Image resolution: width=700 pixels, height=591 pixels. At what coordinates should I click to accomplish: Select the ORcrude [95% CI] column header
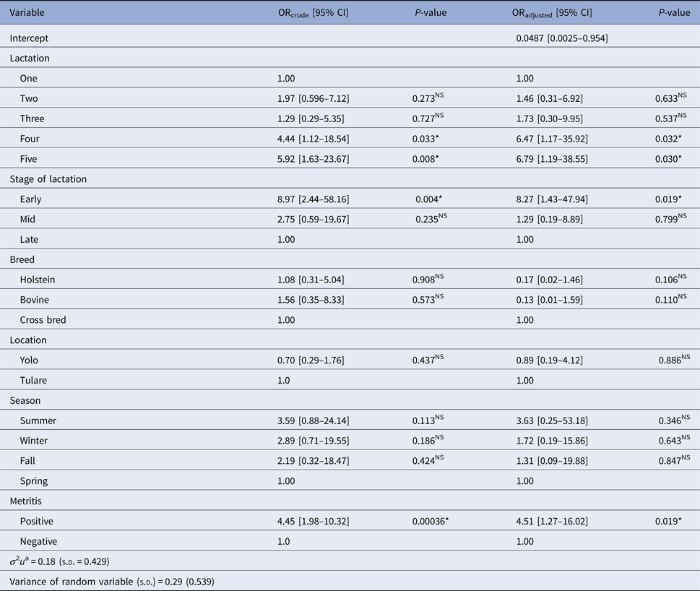313,12
